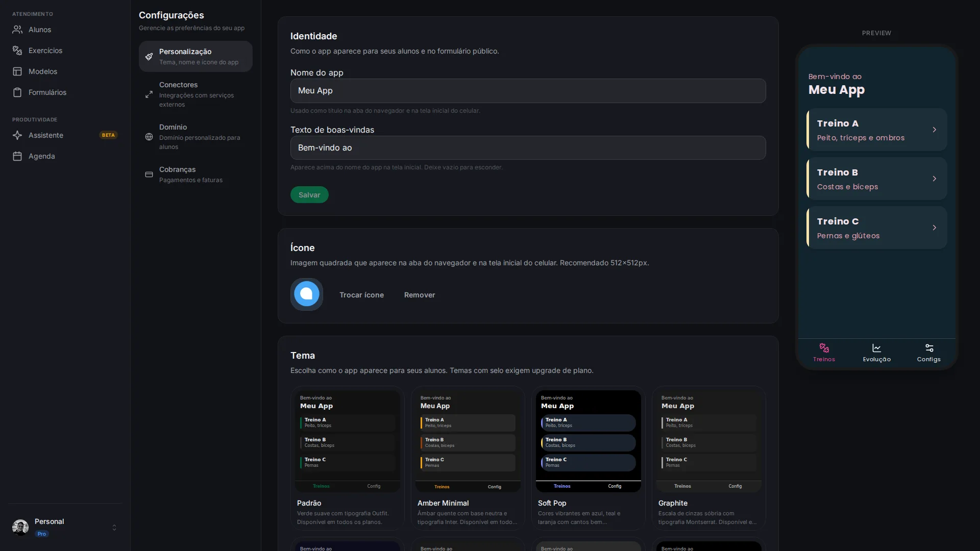Click the Tema section heading
This screenshot has height=551, width=980.
[x=303, y=356]
